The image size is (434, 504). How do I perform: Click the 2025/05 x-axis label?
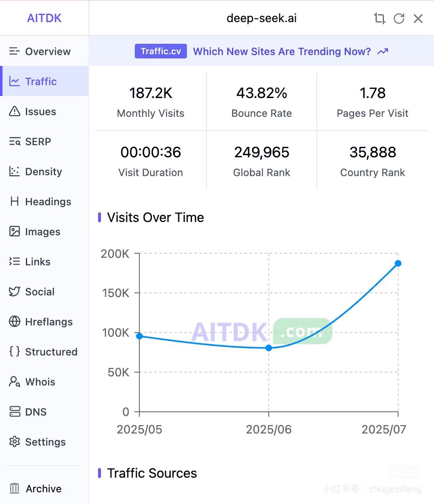coord(139,430)
